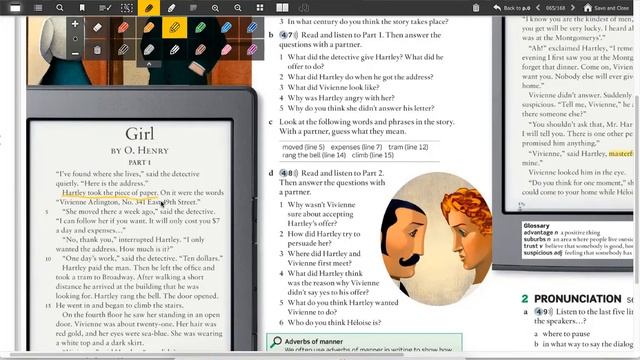Select the highlighter tool in top toolbar
The height and width of the screenshot is (360, 640).
(171, 8)
